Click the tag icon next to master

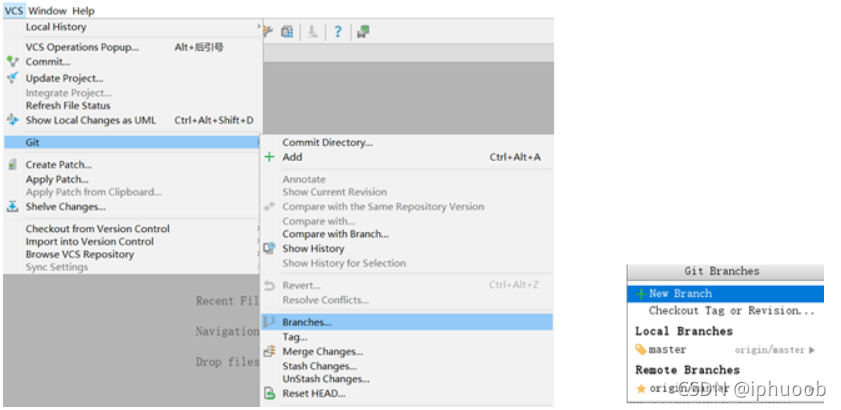tap(641, 350)
